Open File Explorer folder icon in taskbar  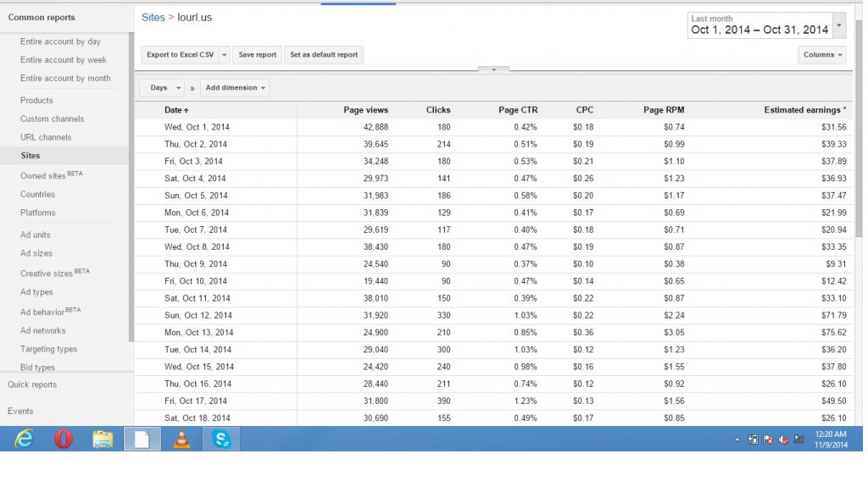coord(103,439)
